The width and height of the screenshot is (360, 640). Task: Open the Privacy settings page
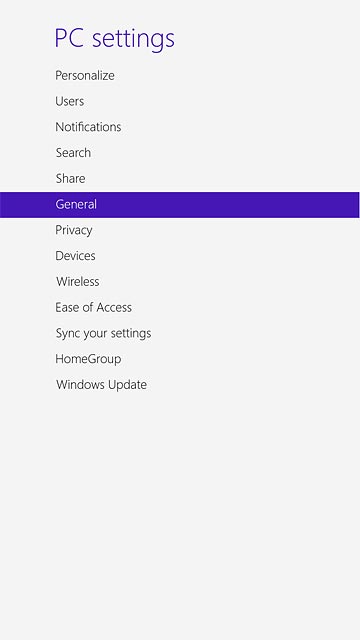pos(74,230)
